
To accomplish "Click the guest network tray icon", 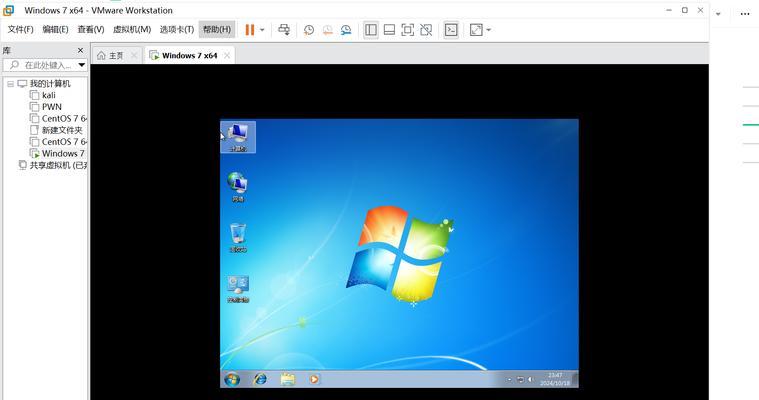I will [520, 380].
